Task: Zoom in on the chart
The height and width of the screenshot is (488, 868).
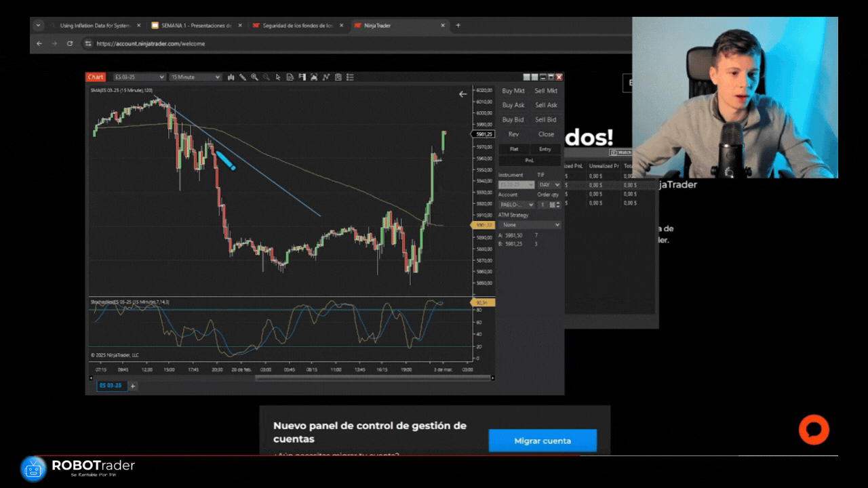Action: (254, 77)
